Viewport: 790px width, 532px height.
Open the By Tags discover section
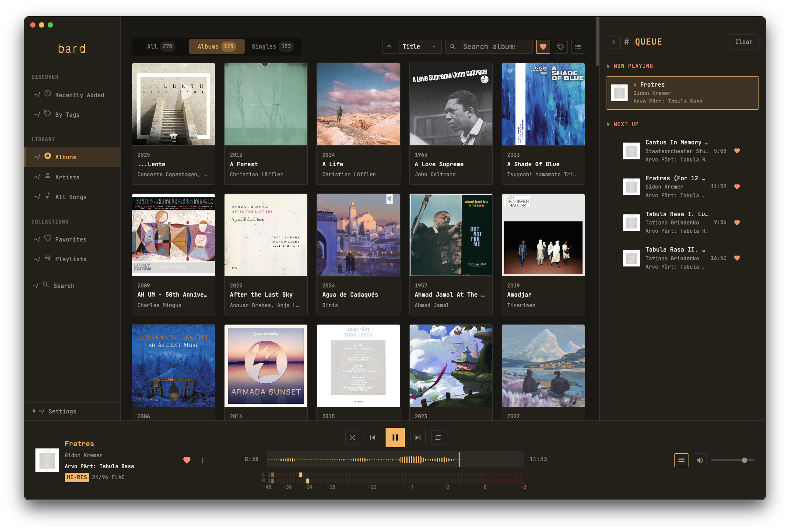coord(67,115)
